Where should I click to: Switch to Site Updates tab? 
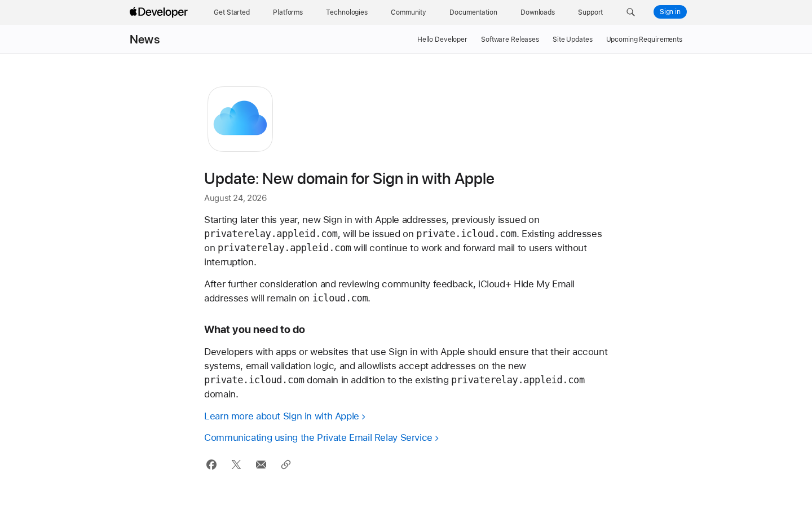(x=572, y=40)
